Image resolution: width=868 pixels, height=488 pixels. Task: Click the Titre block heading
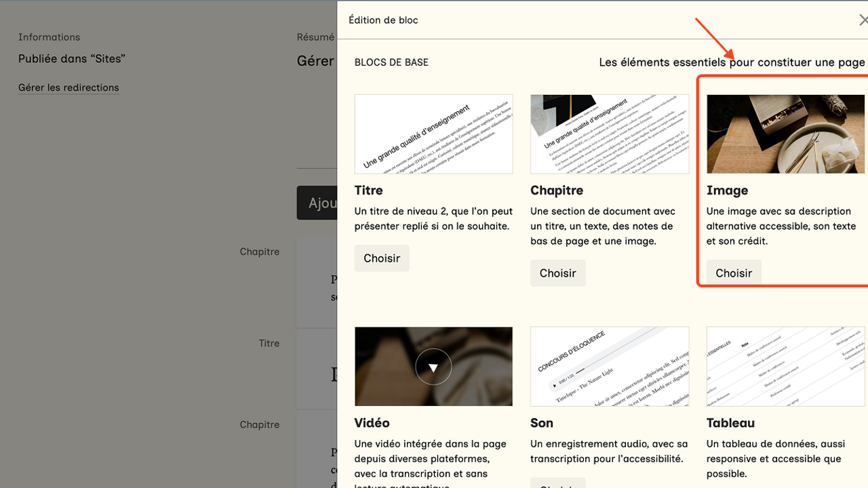click(368, 190)
